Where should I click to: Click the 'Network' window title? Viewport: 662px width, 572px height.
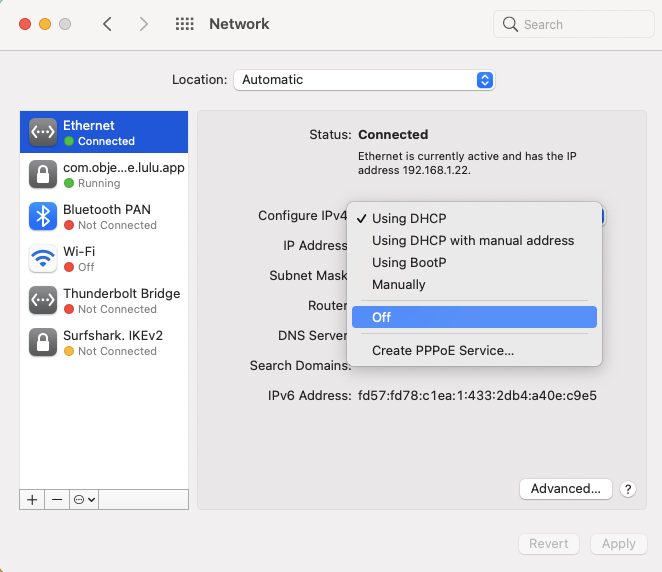coord(239,24)
